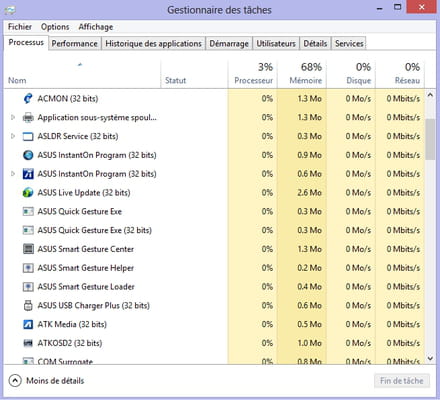440x401 pixels.
Task: Select the ATK Media (32 bits) name
Action: click(72, 324)
